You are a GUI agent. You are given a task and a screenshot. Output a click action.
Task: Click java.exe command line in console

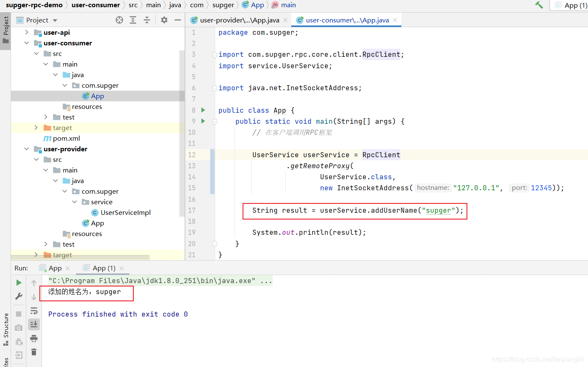tap(160, 281)
